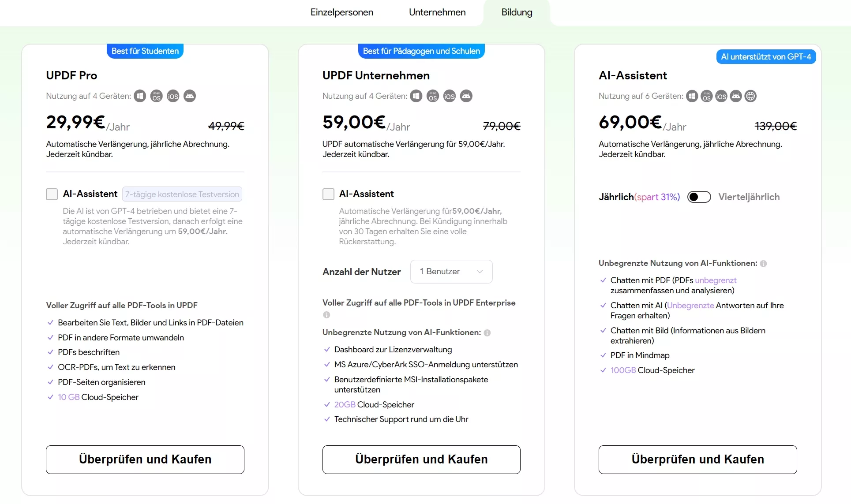Open the info tooltip beside UPDF Enterprise tools
851x504 pixels.
click(x=326, y=315)
